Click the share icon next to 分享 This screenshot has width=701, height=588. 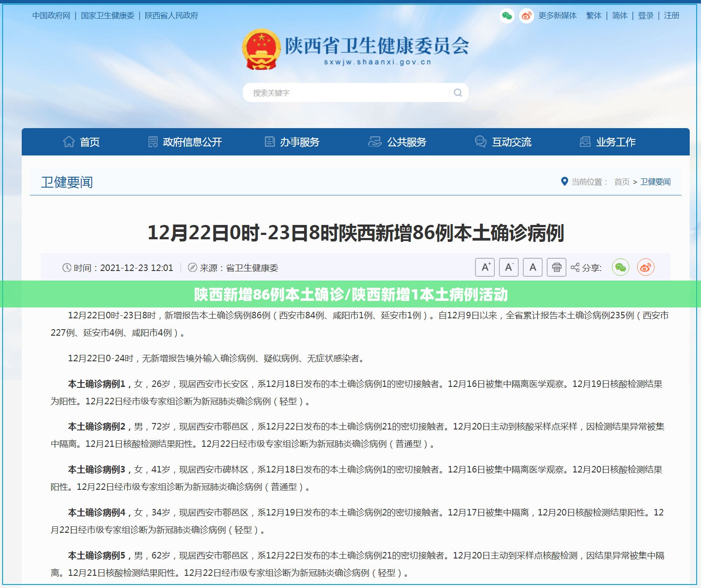[x=575, y=268]
